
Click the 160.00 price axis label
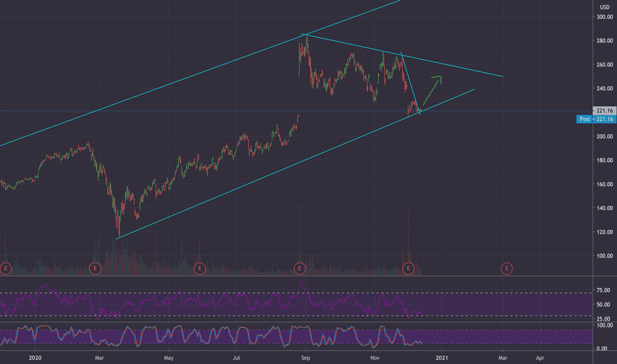click(x=605, y=184)
